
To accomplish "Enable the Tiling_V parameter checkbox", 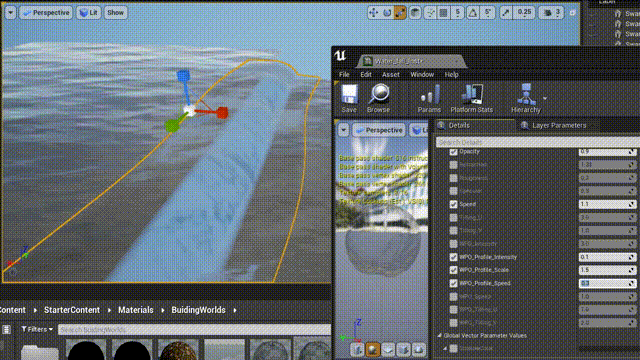I will point(453,231).
